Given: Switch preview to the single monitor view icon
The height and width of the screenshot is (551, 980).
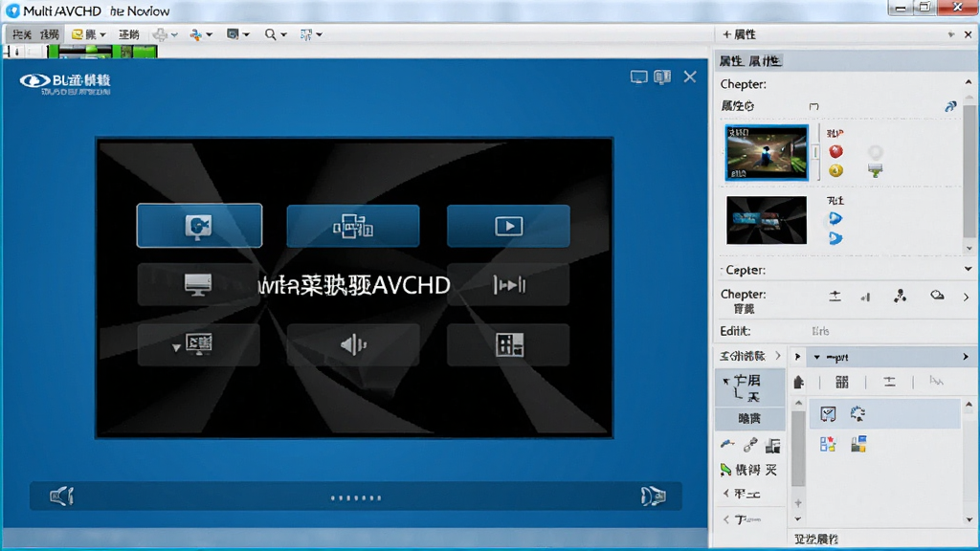Looking at the screenshot, I should pyautogui.click(x=638, y=77).
